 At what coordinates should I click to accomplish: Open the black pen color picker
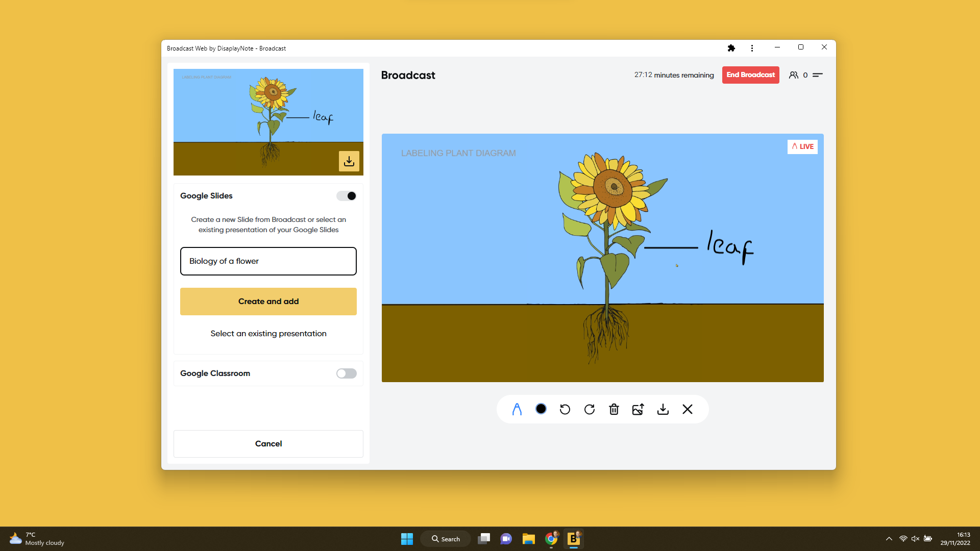(541, 409)
